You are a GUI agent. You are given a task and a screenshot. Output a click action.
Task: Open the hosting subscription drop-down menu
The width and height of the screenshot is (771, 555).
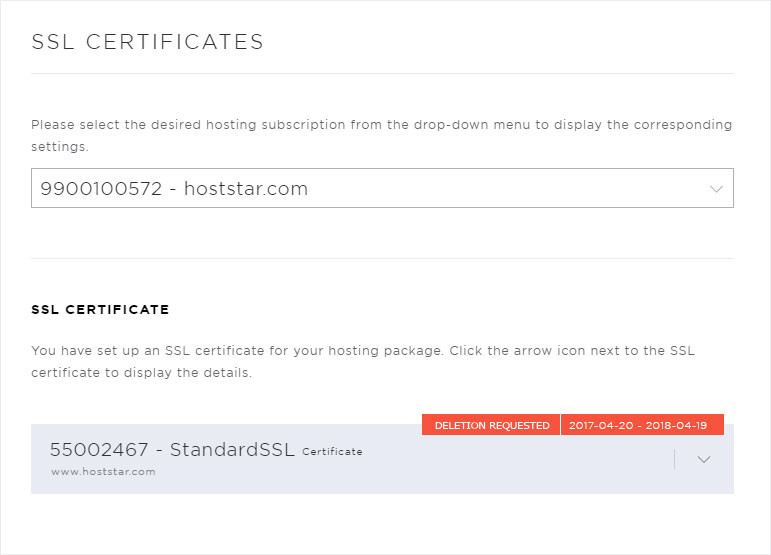point(382,188)
